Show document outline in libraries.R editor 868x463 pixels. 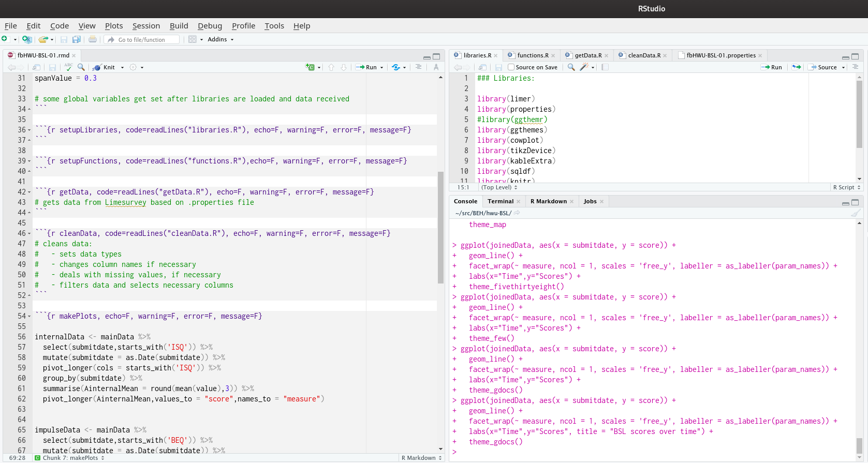855,67
